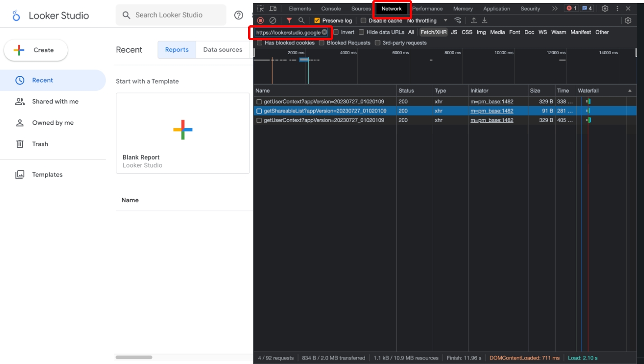Filter requests by Fetch/XHR

tap(433, 32)
